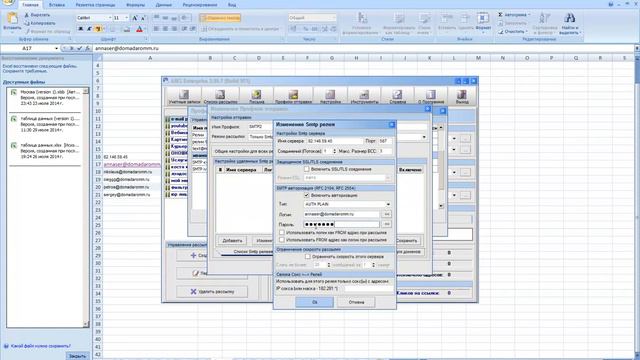640x360 pixels.
Task: Check limit speed of this server
Action: 308,257
